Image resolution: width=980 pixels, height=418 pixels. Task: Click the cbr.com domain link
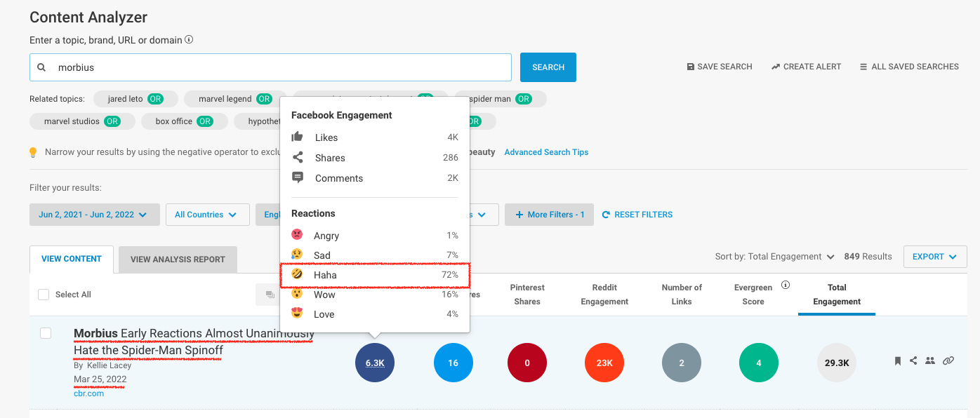point(88,393)
